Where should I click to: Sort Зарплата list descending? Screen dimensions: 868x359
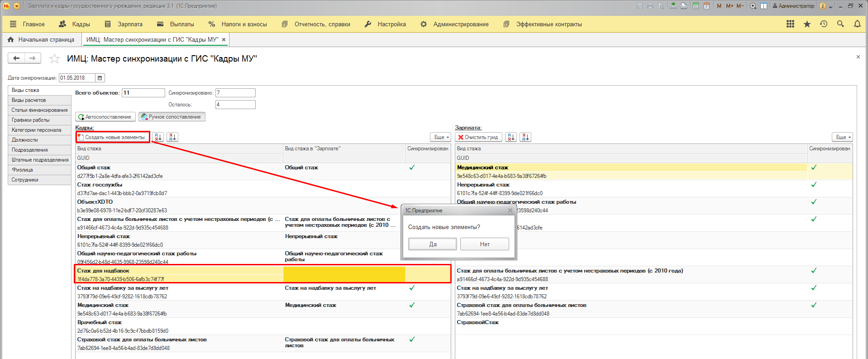point(525,137)
